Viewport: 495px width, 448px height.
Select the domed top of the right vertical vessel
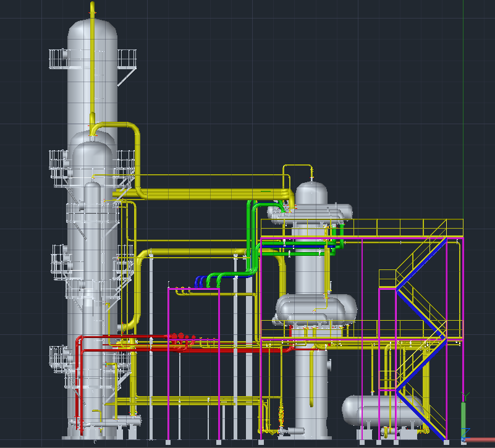311,192
